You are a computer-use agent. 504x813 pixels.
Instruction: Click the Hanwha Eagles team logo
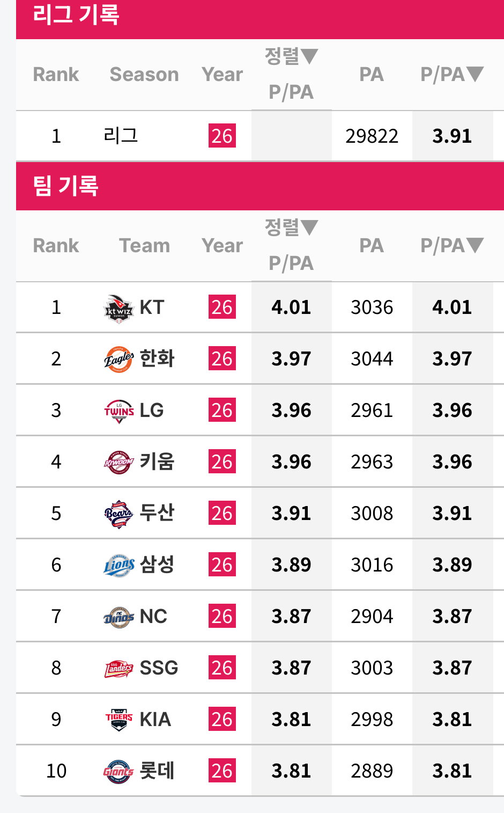pyautogui.click(x=118, y=359)
